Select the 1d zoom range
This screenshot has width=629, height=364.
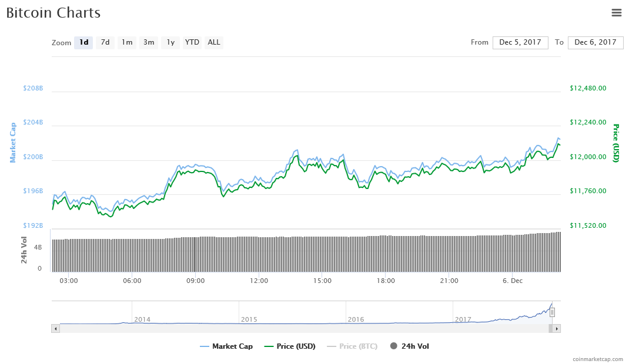pyautogui.click(x=83, y=42)
